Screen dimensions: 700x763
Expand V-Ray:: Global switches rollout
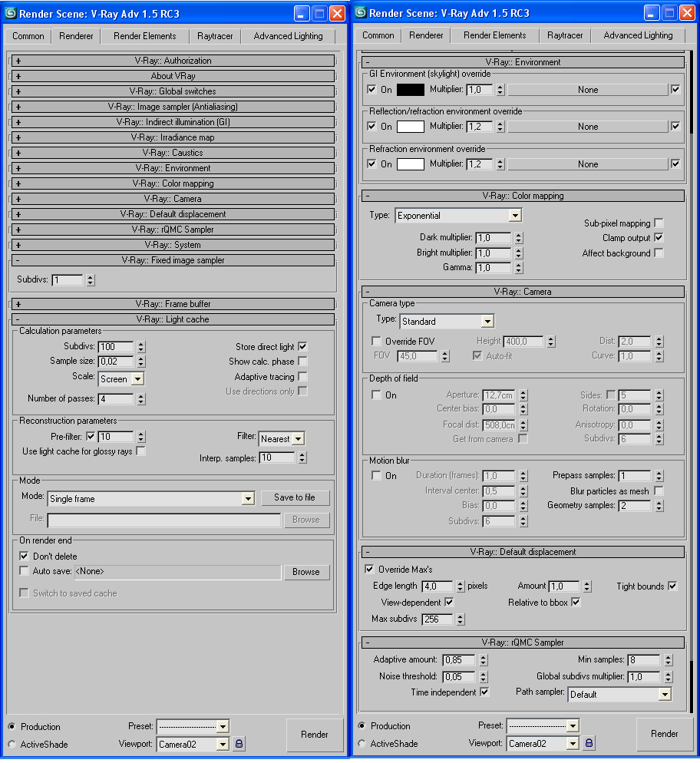[173, 91]
